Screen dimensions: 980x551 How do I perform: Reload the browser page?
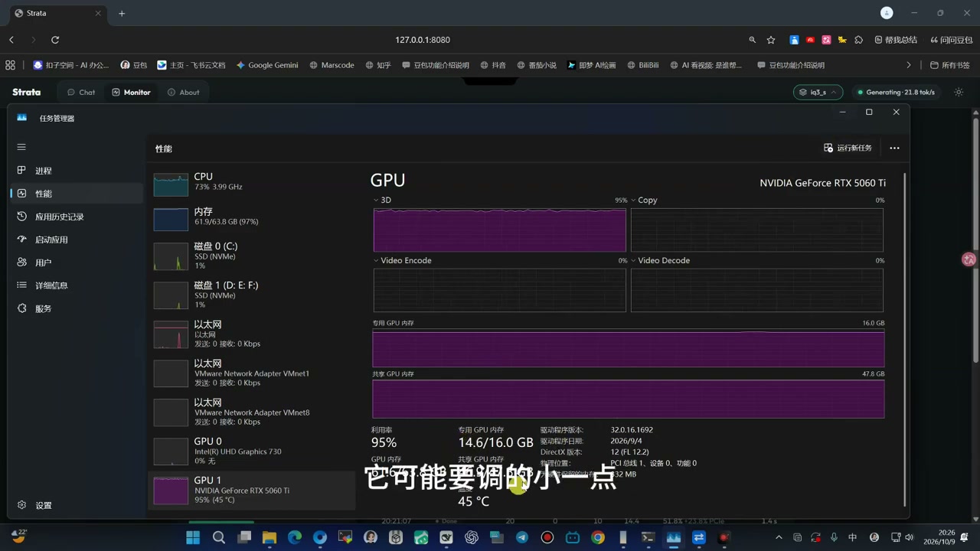point(55,40)
